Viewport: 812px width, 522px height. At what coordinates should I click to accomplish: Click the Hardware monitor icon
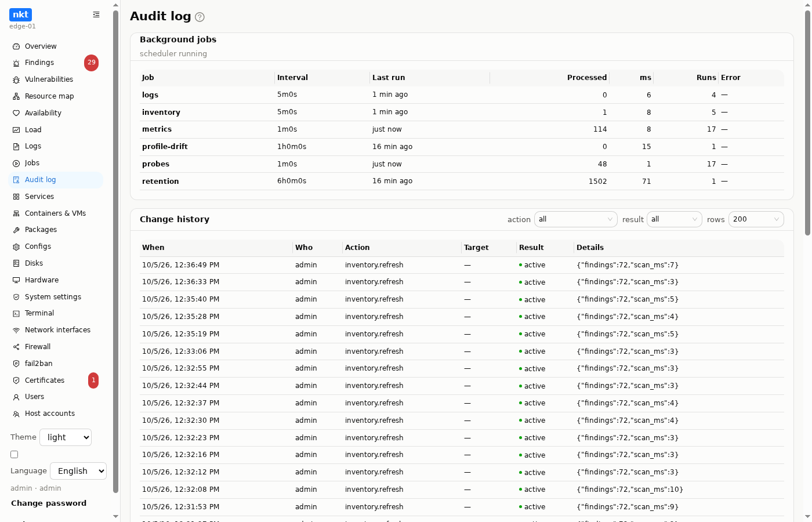click(16, 280)
